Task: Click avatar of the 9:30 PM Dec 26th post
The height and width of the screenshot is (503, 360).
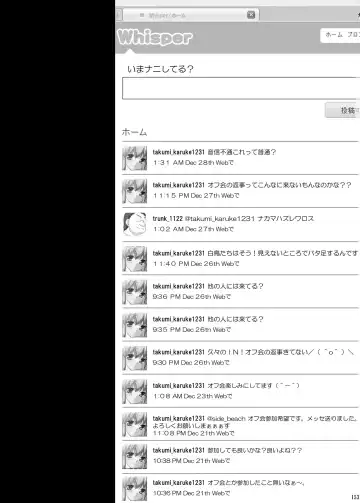Action: tap(135, 358)
